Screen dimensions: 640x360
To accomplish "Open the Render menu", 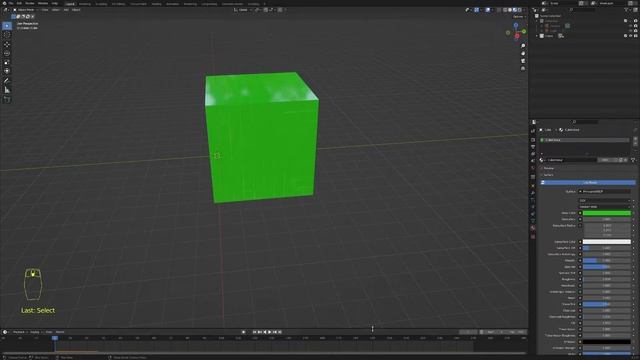I will (30, 3).
